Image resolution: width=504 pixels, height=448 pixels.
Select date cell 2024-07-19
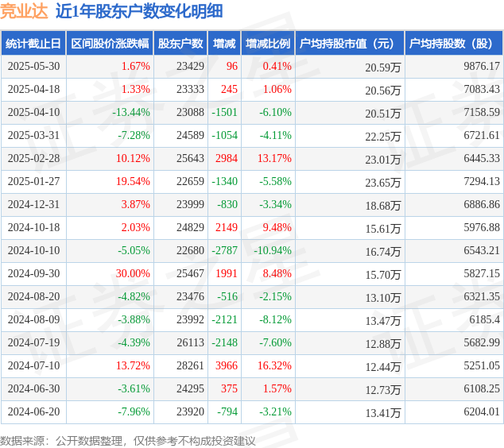click(33, 342)
